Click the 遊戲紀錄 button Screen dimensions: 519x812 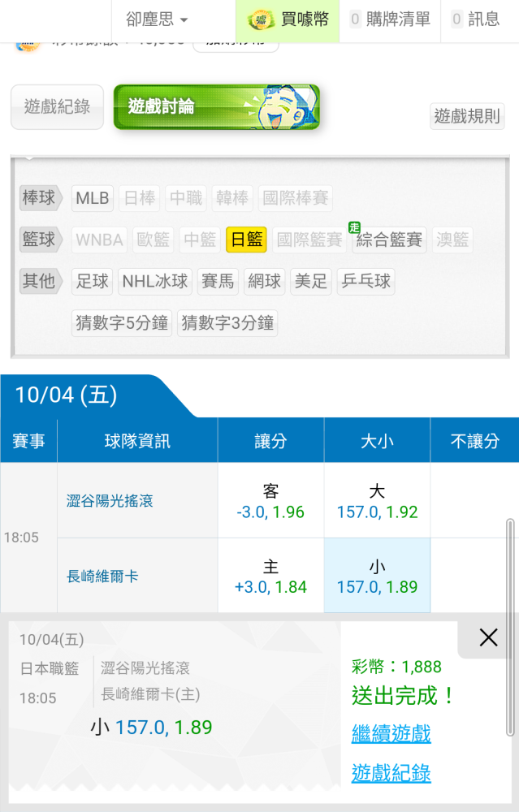click(57, 106)
